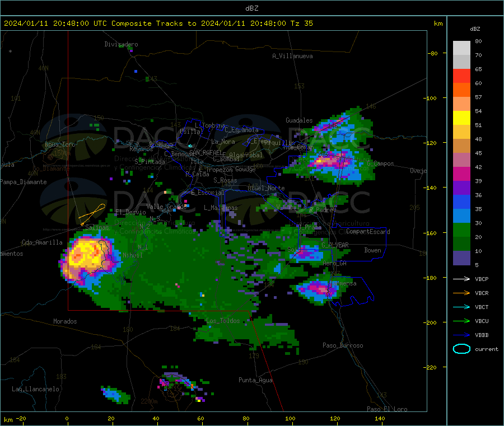Image resolution: width=504 pixels, height=426 pixels.
Task: Select the magenta 39-42 dBZ swatch
Action: (x=461, y=174)
